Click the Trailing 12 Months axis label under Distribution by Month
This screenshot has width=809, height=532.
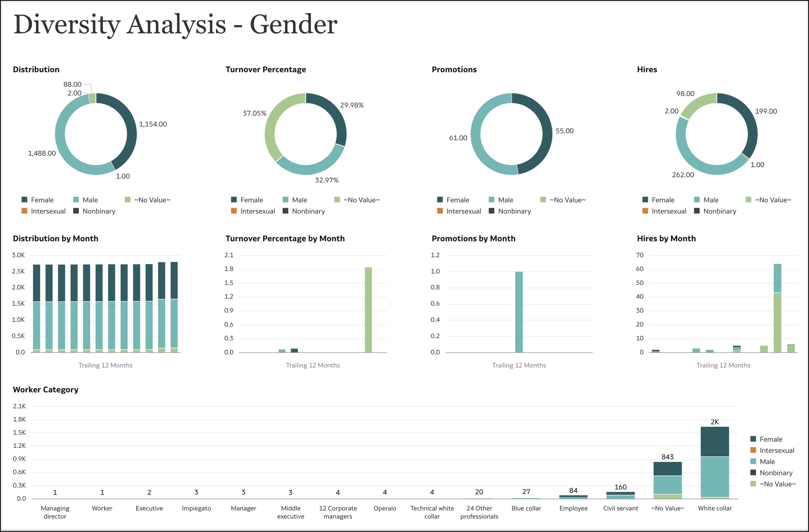[106, 365]
